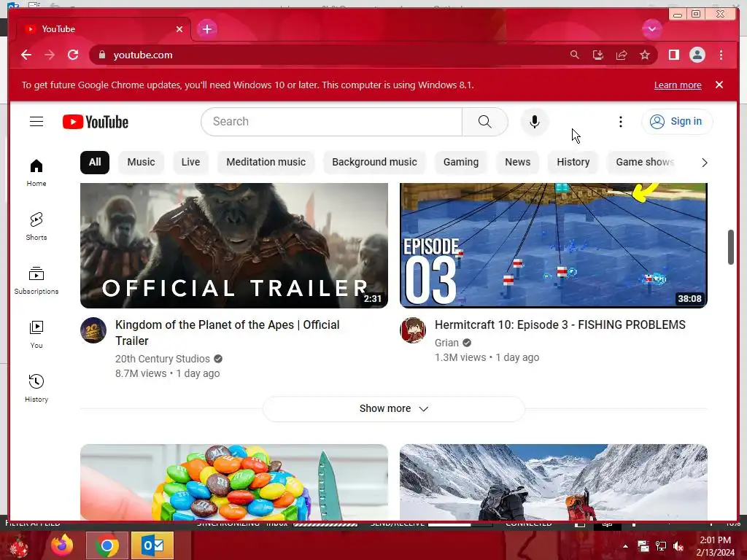Share this page icon in address bar

[x=622, y=55]
